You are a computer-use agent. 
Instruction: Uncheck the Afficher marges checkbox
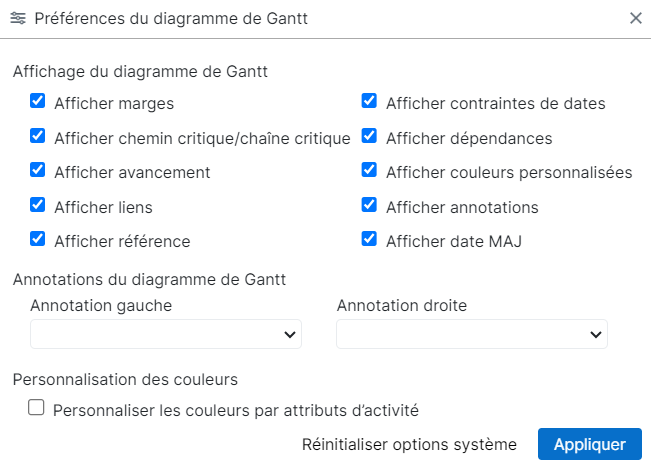coord(38,102)
